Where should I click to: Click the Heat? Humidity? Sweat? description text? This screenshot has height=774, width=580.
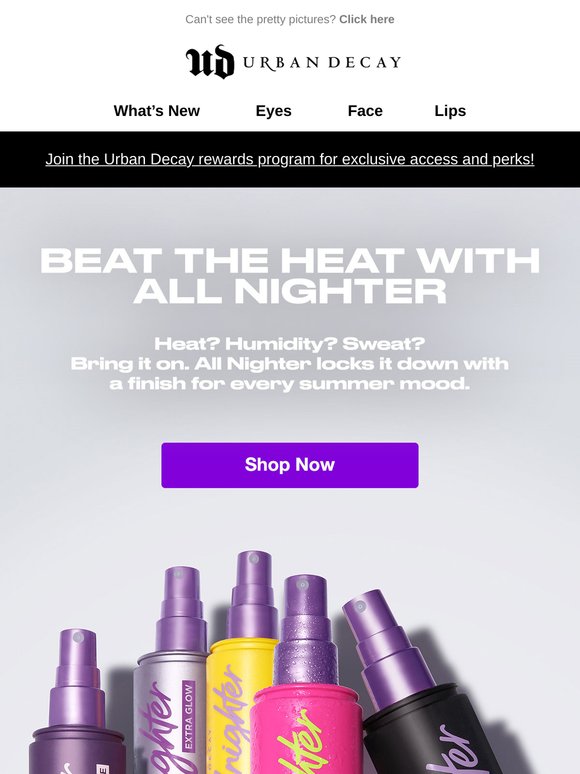pos(290,363)
